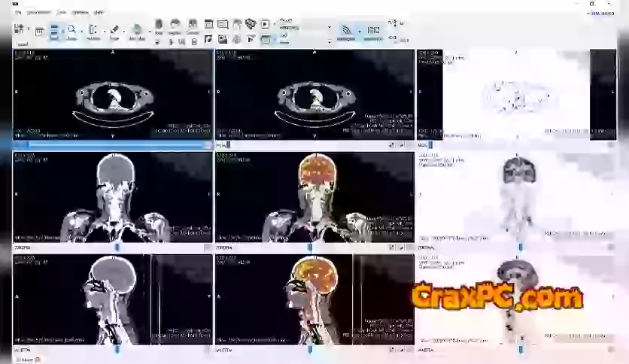This screenshot has width=629, height=364.
Task: Open the upper preset combo box arrow
Action: pyautogui.click(x=330, y=28)
